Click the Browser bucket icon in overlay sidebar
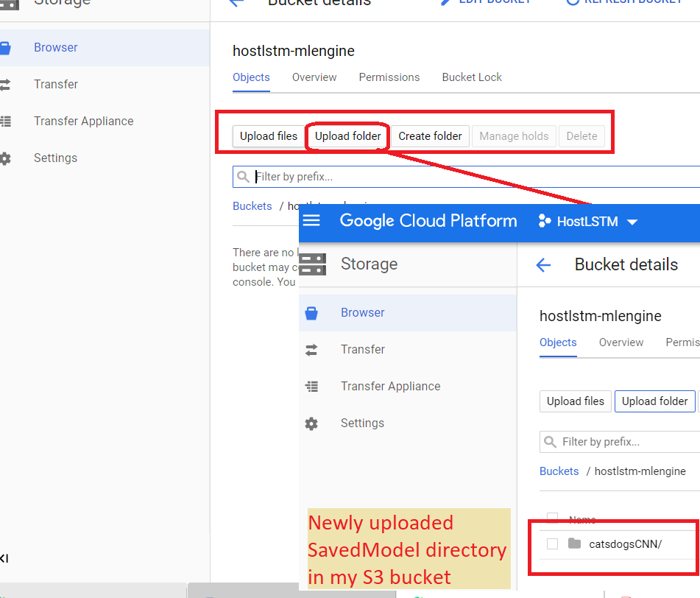Viewport: 700px width, 598px height. pos(312,313)
